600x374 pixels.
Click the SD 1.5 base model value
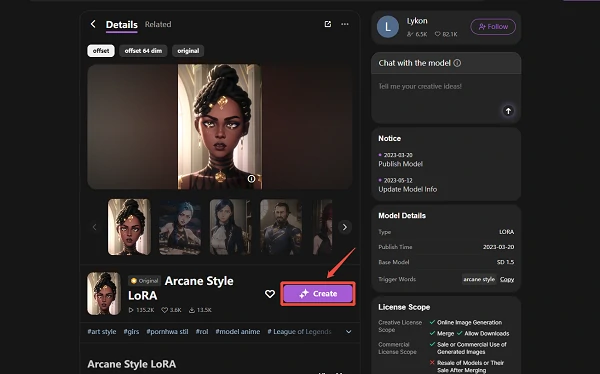(x=505, y=262)
